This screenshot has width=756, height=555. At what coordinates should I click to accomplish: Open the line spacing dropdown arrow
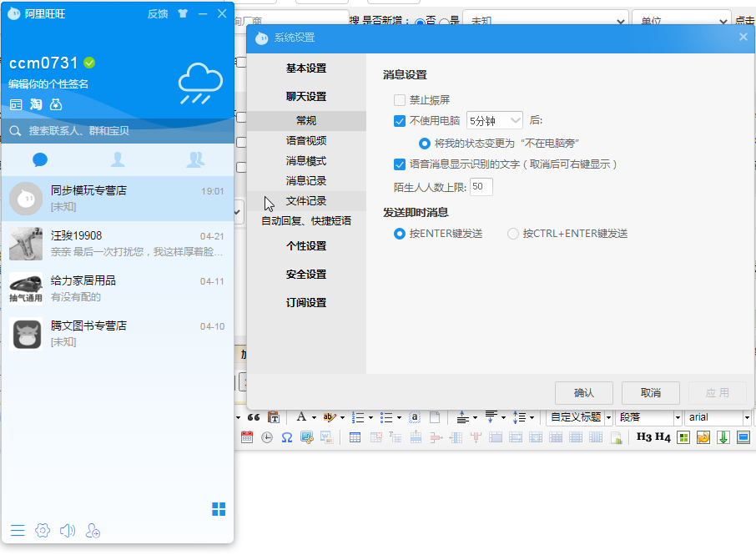pos(532,417)
